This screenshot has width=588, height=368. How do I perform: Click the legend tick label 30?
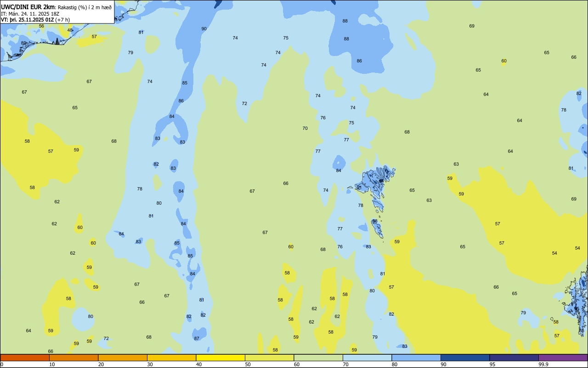click(150, 364)
